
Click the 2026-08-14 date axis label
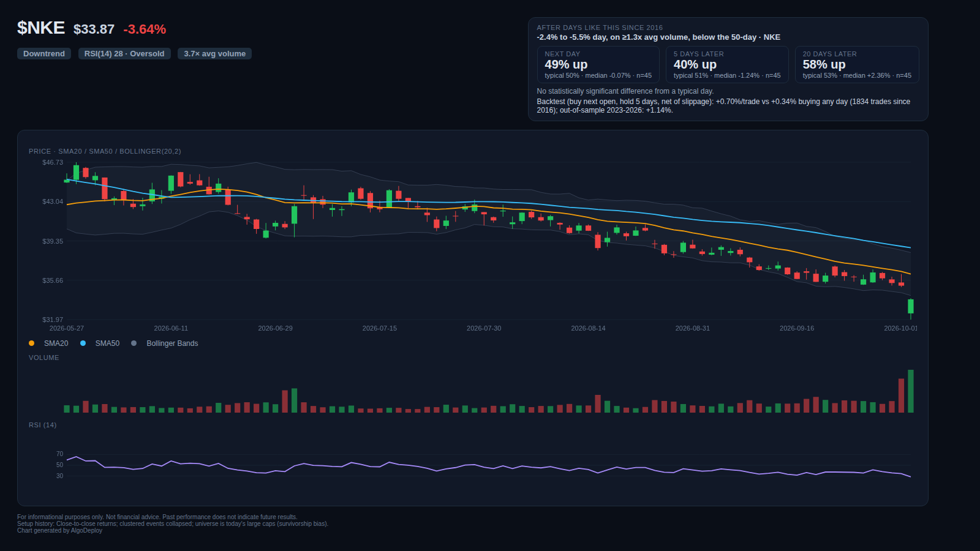588,328
